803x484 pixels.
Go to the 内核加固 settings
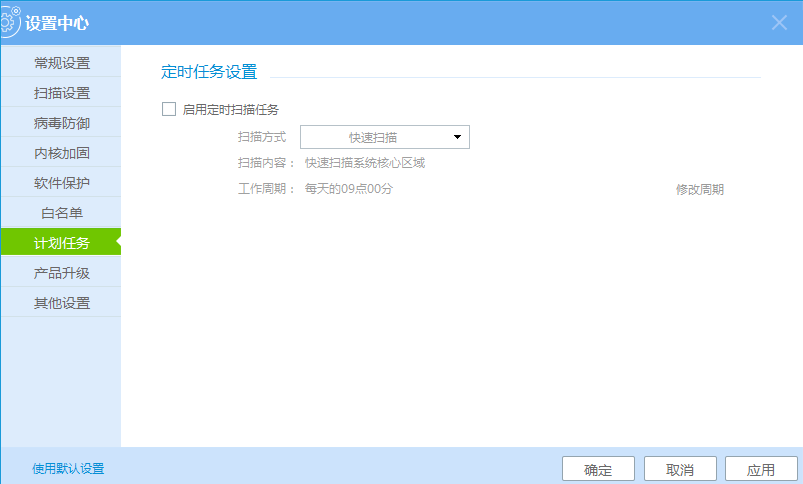point(61,153)
